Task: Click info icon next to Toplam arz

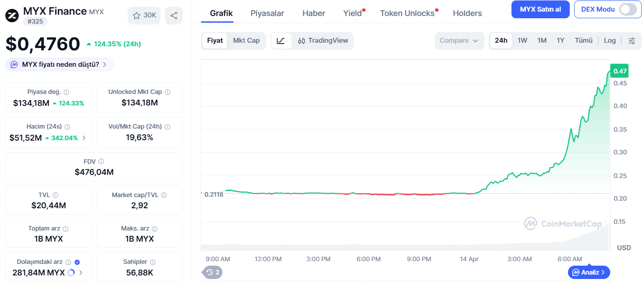Action: 66,229
